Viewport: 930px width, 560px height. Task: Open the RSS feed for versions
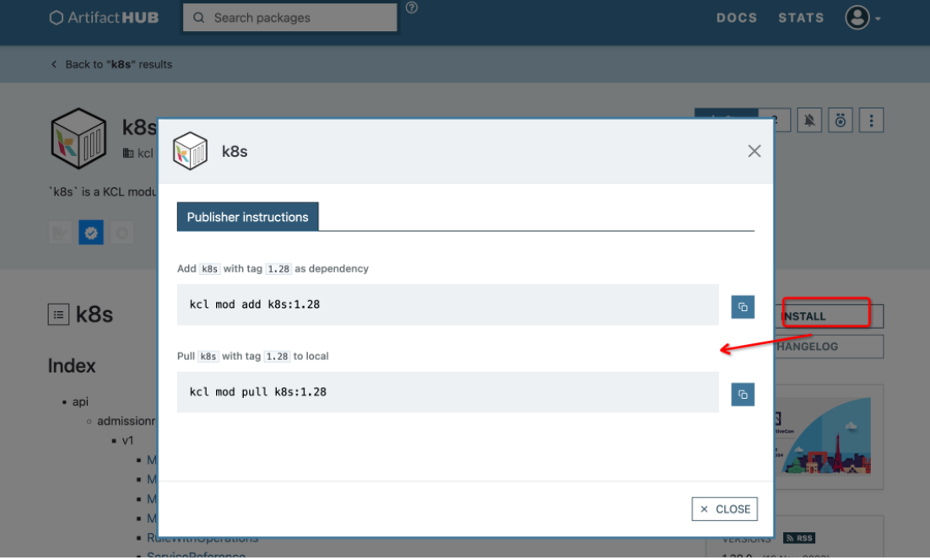(x=799, y=538)
